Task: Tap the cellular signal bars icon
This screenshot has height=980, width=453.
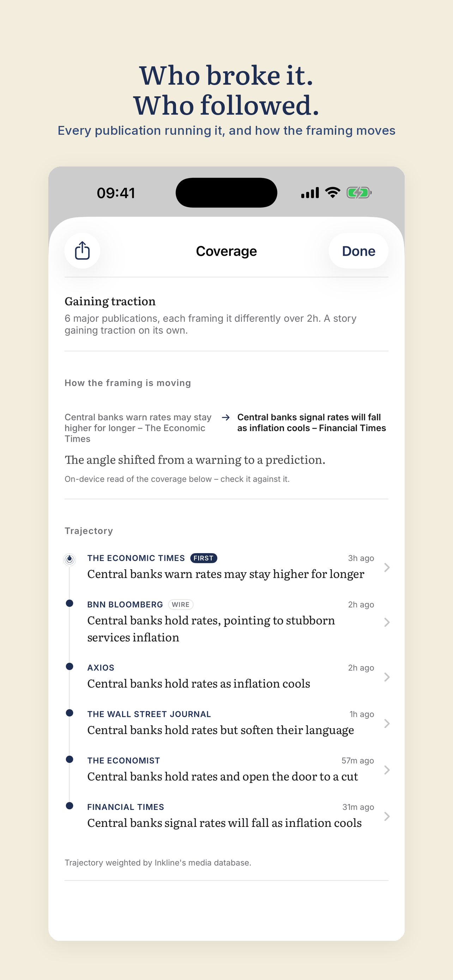Action: point(310,193)
